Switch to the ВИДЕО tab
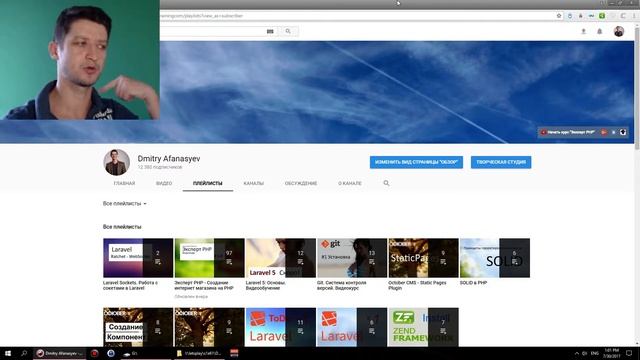This screenshot has width=640, height=360. click(164, 183)
